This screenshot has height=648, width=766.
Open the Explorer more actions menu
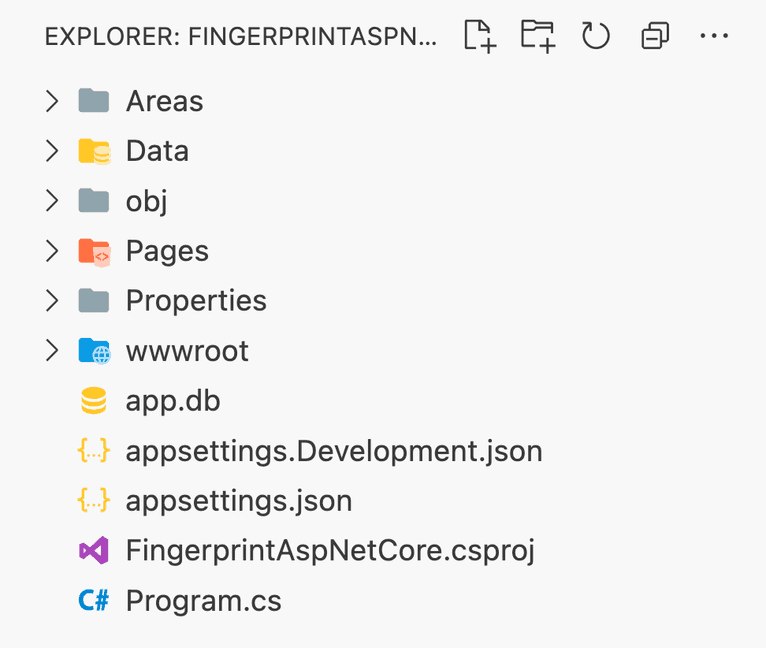(714, 37)
